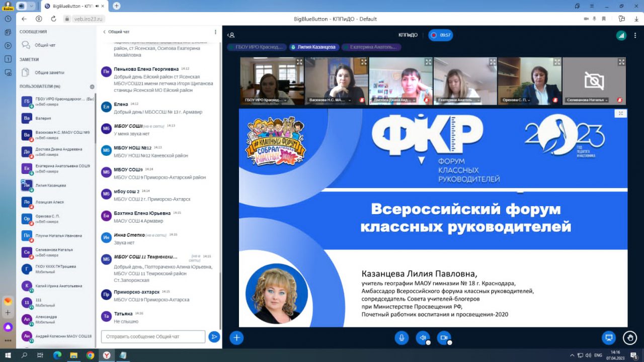Open the chat options three-dot menu
Viewport: 644px width, 362px height.
coord(215,32)
